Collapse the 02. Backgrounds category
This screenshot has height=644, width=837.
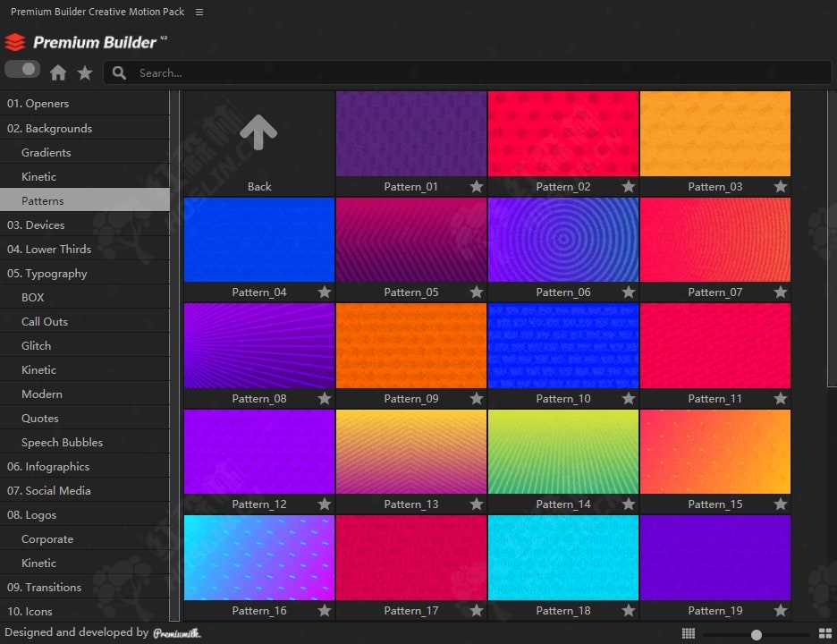coord(85,128)
